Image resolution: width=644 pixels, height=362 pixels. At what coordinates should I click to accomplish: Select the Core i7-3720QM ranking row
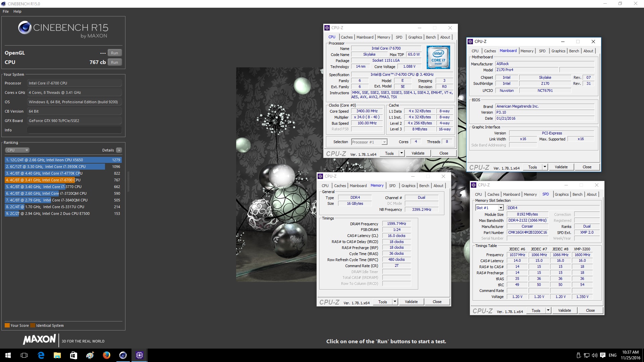coord(63,193)
